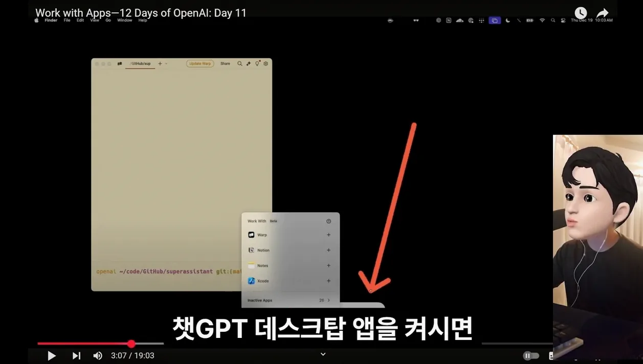Viewport: 643px width, 364px height.
Task: Open Control Center in menu bar
Action: 563,20
